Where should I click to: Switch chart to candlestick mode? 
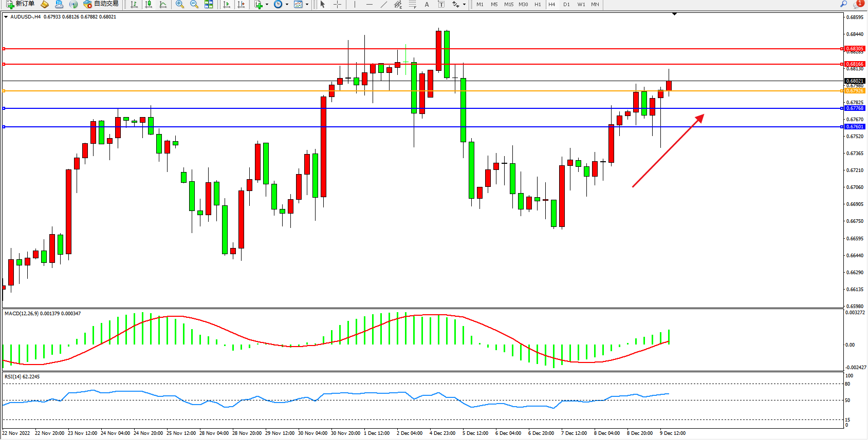(x=149, y=4)
